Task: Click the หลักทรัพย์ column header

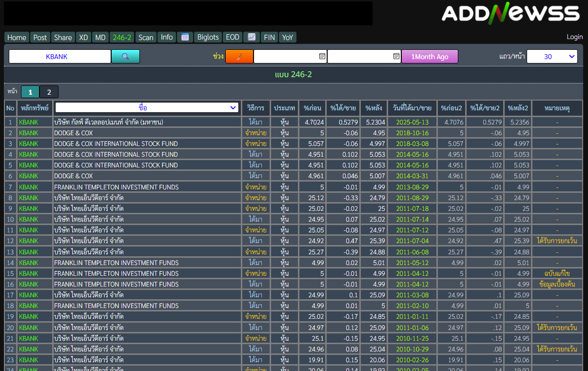Action: pos(35,107)
